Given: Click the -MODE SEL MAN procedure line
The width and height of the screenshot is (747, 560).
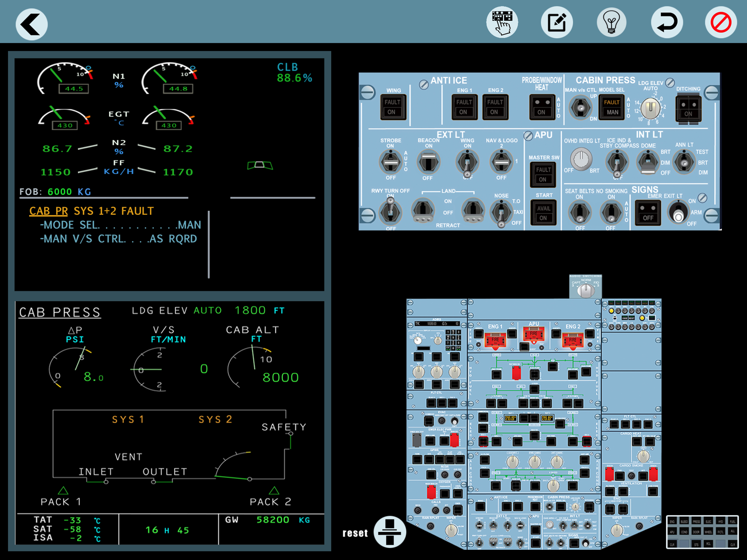Looking at the screenshot, I should (121, 225).
